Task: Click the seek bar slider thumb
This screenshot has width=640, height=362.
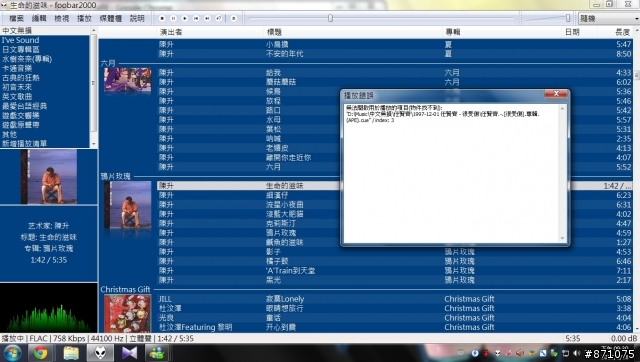Action: tap(330, 18)
